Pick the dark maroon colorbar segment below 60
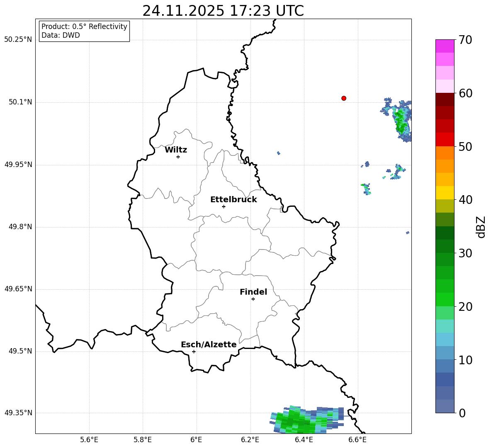The width and height of the screenshot is (491, 448). tap(445, 99)
